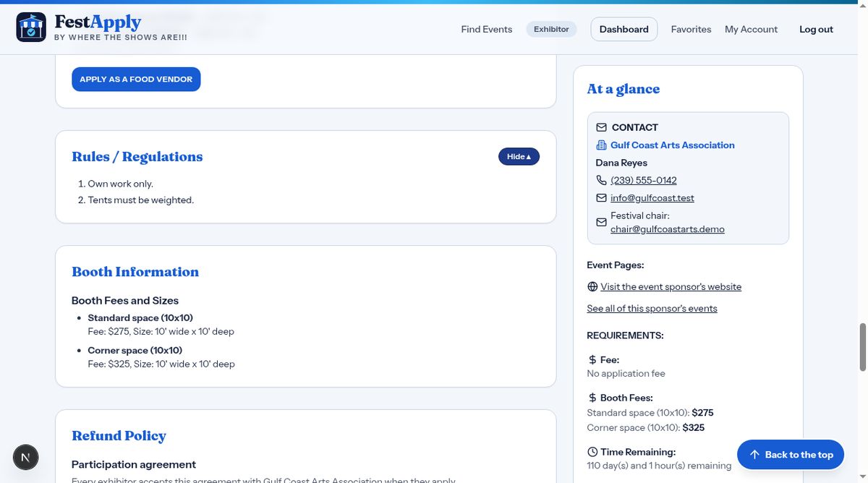Click the envelope icon beside CONTACT
Image resolution: width=868 pixels, height=483 pixels.
[x=602, y=127]
